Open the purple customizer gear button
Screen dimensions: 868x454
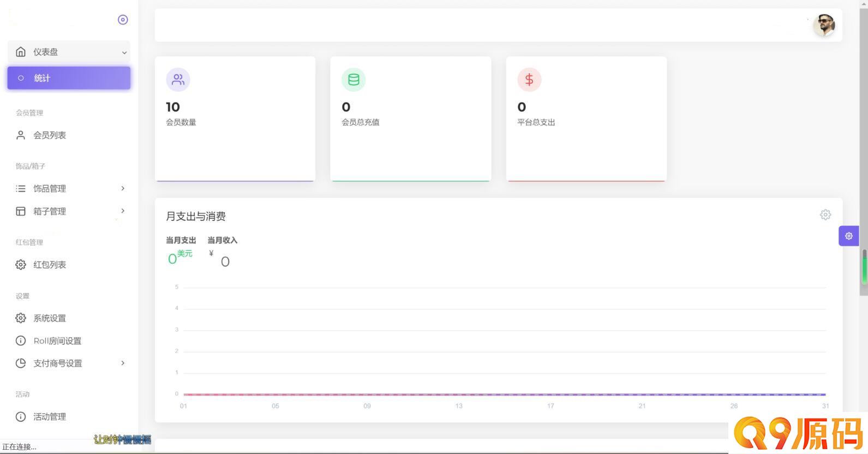849,236
